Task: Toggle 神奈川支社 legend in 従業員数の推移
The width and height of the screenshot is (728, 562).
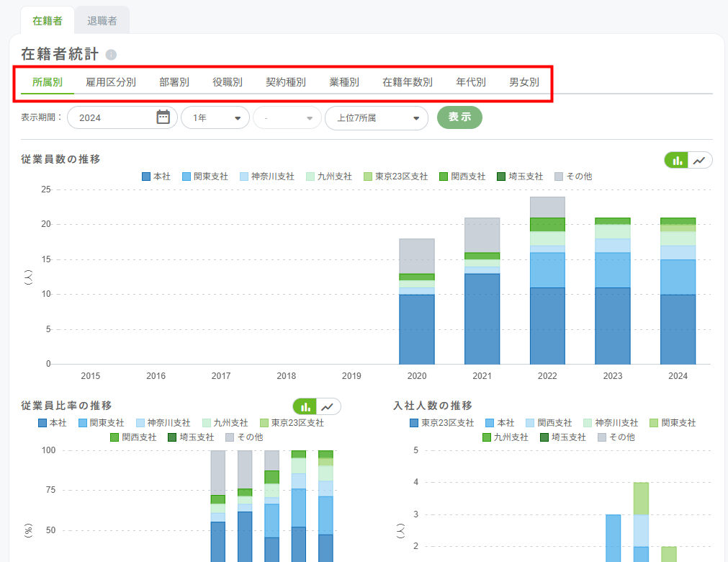Action: 267,177
